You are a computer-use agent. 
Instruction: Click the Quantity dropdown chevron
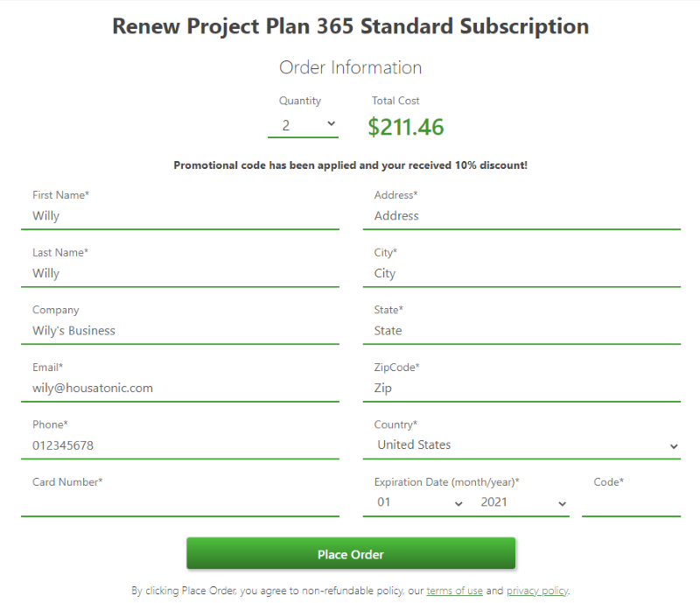pyautogui.click(x=332, y=122)
